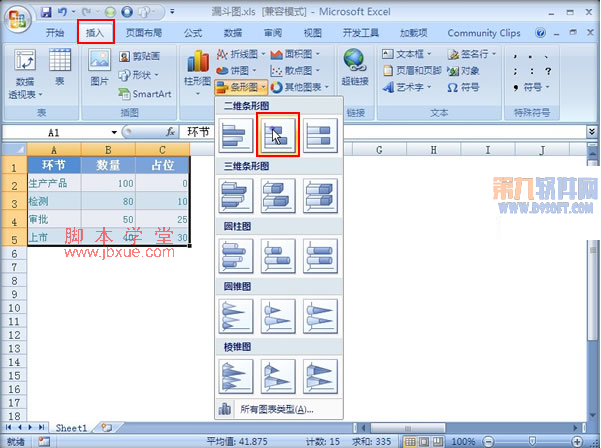601x448 pixels.
Task: Open other charts (其他图表) dropdown
Action: coord(300,87)
